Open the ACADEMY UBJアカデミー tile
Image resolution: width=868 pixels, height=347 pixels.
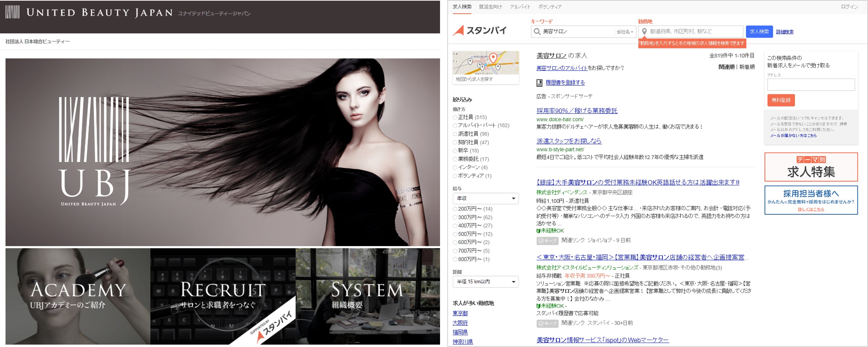[78, 296]
